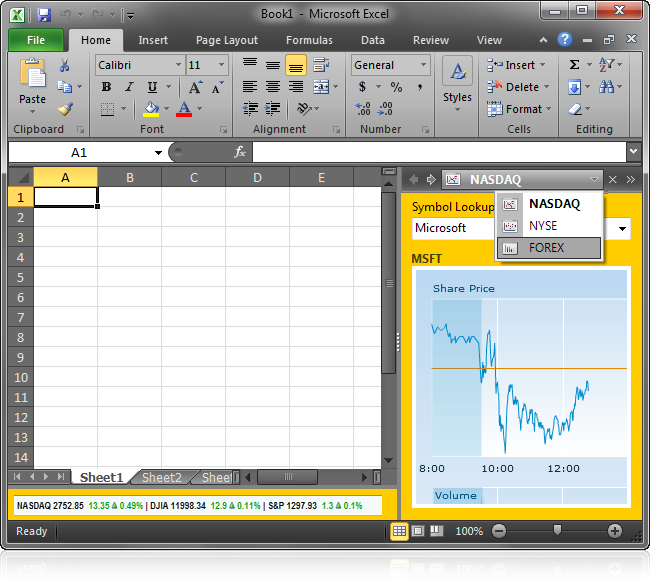The image size is (650, 580).
Task: Center text horizontally
Action: (x=273, y=87)
